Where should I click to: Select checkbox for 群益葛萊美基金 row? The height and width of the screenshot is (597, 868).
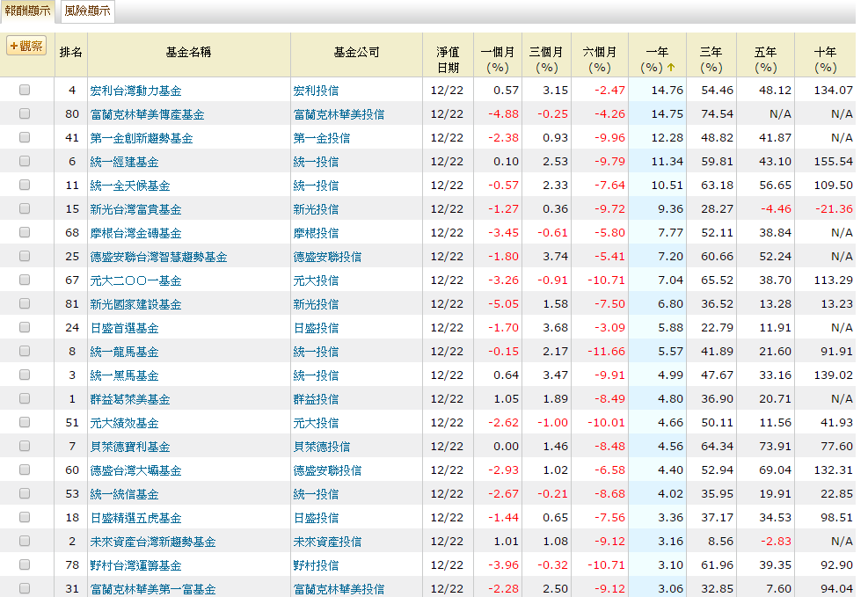(x=25, y=398)
